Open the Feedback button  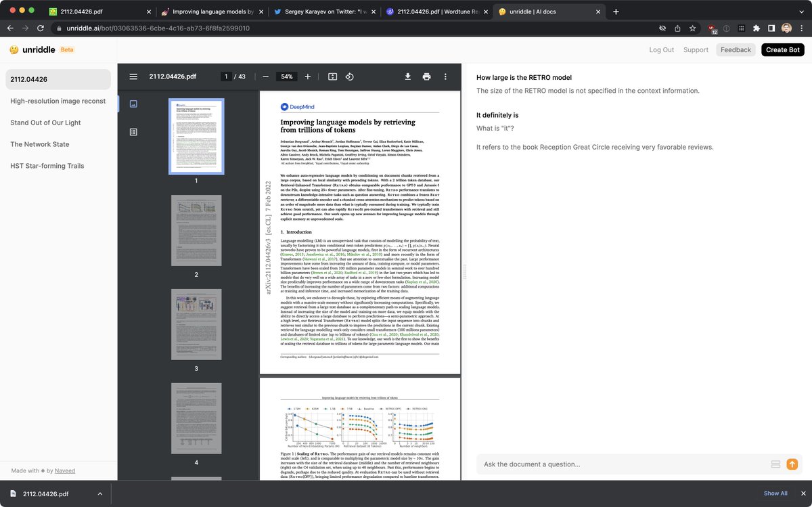(736, 49)
